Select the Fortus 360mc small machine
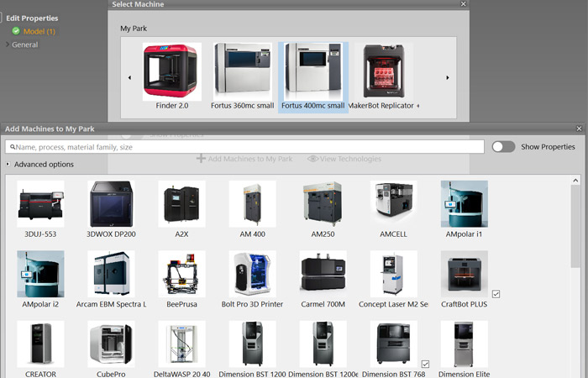Screen dimensions: 588x378 (x=242, y=72)
